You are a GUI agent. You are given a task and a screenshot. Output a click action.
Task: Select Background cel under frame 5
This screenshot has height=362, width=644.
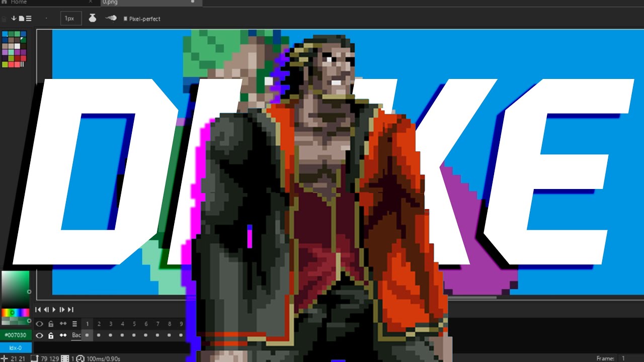(134, 335)
